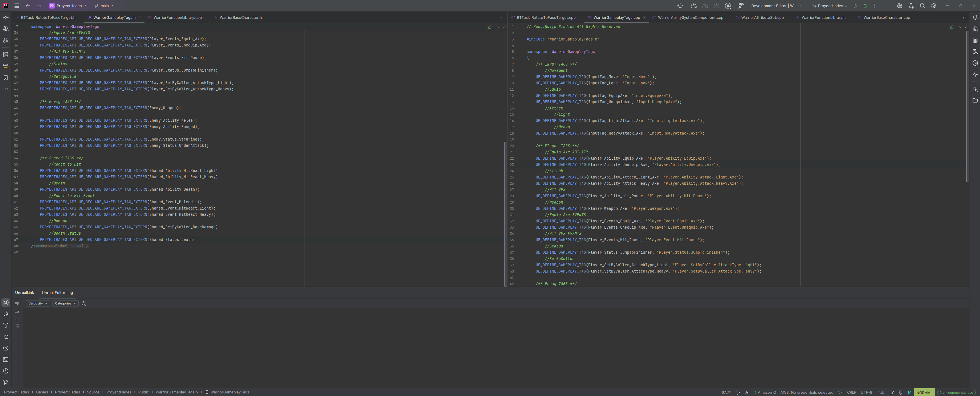980x396 pixels.
Task: Close the WarriorGameplayTags.cpp tab
Action: coord(644,17)
